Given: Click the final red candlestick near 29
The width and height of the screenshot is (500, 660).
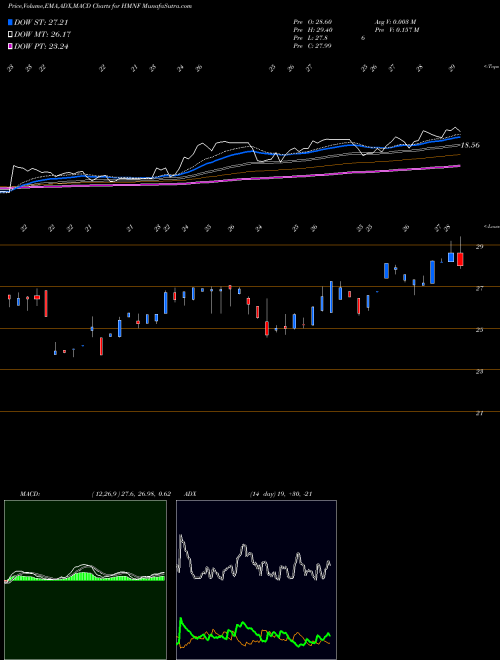Looking at the screenshot, I should 460,259.
